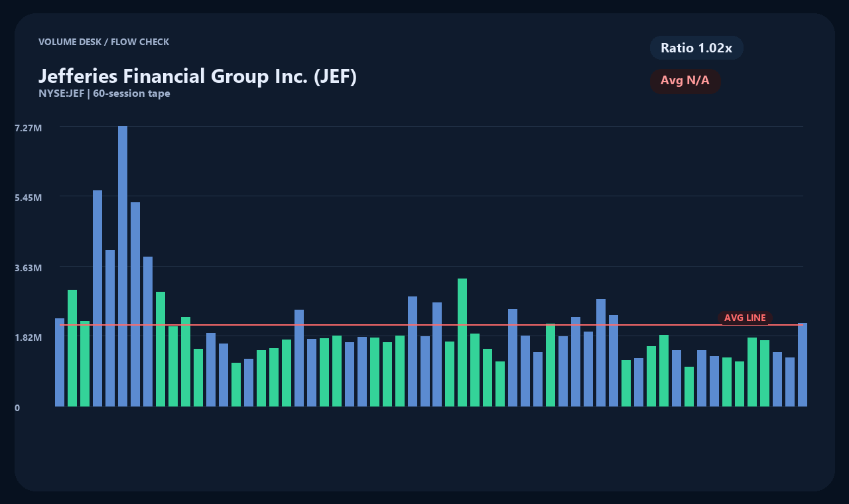Click the VOLUME DESK / FLOW CHECK header

103,42
